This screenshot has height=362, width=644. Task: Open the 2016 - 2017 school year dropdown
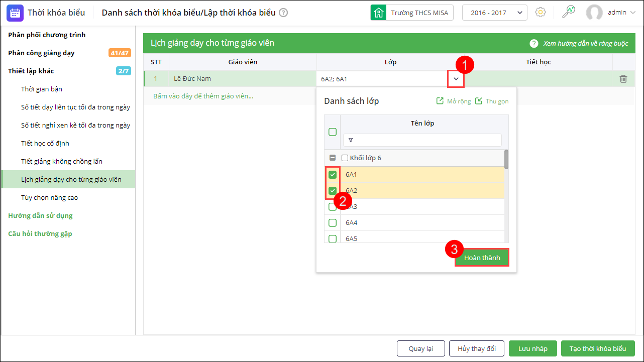click(x=494, y=13)
